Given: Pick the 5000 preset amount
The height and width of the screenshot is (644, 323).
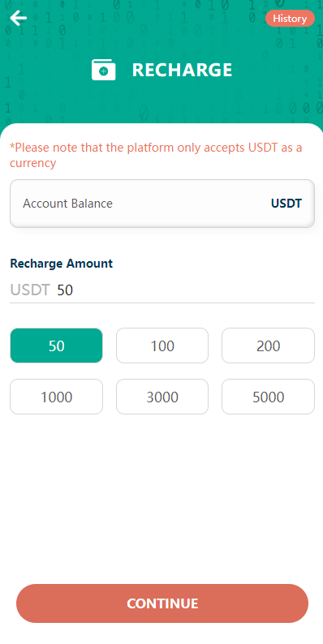Looking at the screenshot, I should 269,397.
